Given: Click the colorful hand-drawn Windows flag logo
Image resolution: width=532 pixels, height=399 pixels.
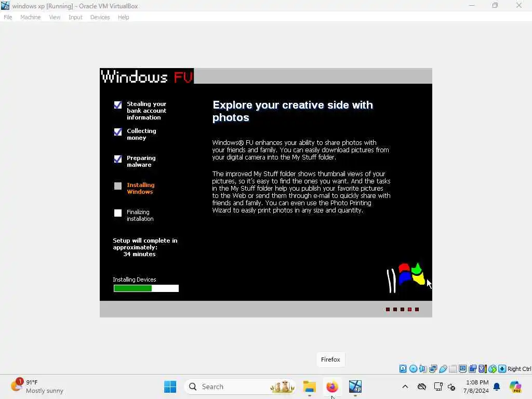Looking at the screenshot, I should [x=406, y=278].
